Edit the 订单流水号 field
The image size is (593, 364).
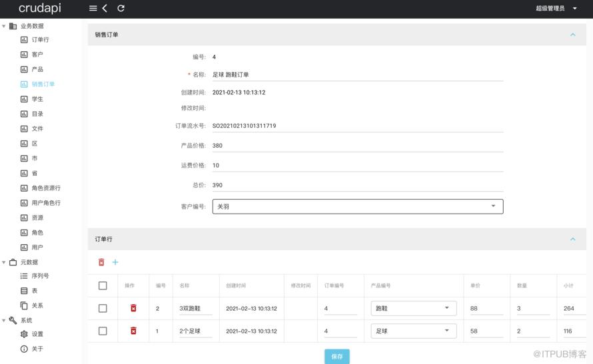click(x=357, y=126)
